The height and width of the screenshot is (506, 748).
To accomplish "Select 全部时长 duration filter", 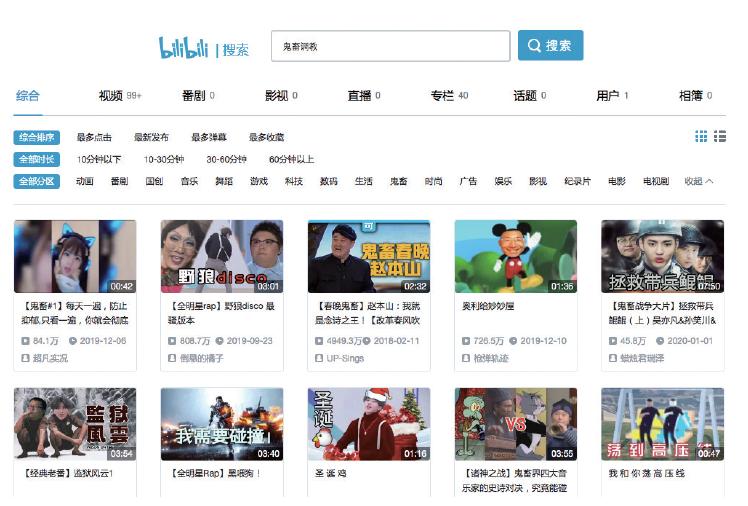I will (37, 159).
